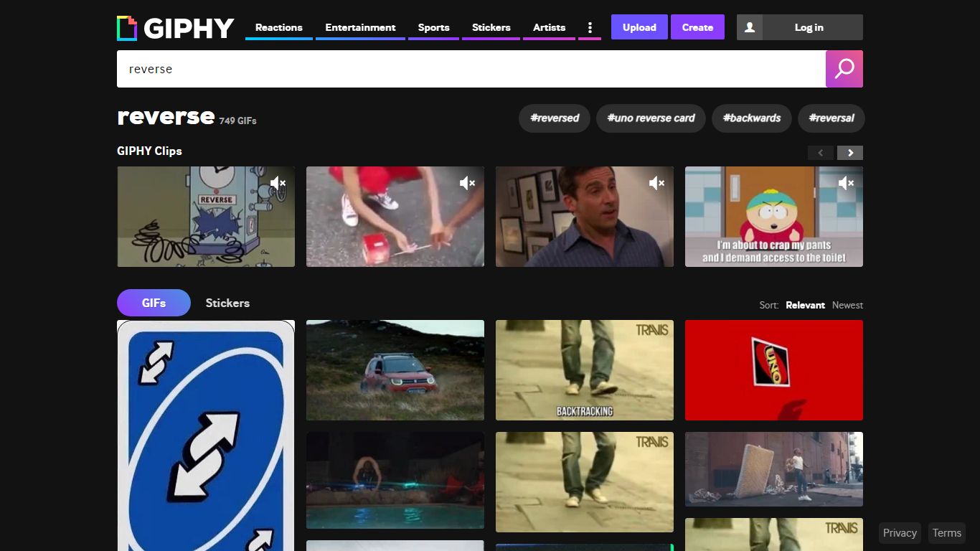Unmute the Steve Carell office clip
Image resolution: width=980 pixels, height=551 pixels.
(x=656, y=183)
